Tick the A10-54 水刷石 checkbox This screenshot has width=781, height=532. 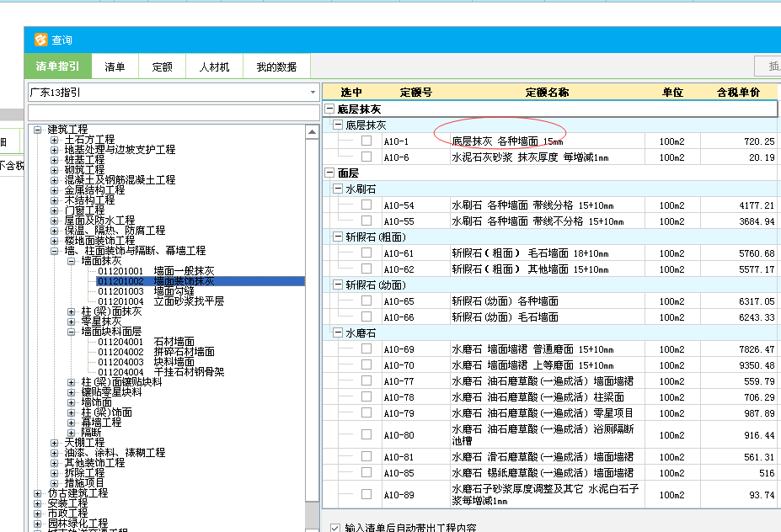(366, 205)
